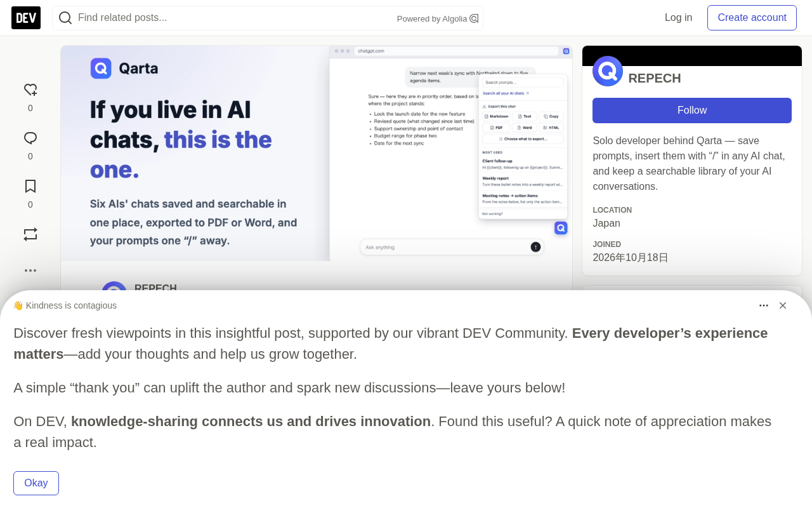The width and height of the screenshot is (812, 508).
Task: Click the author avatar below cover image
Action: tap(114, 290)
